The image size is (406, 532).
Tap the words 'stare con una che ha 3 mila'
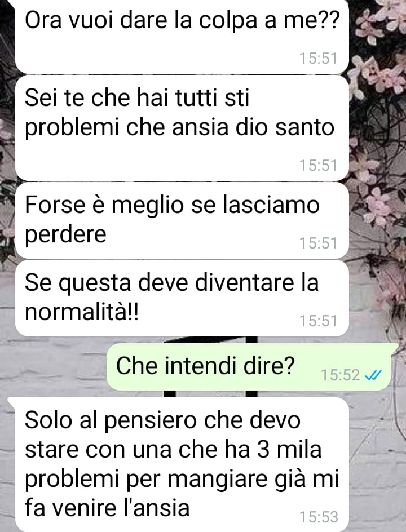click(x=173, y=450)
